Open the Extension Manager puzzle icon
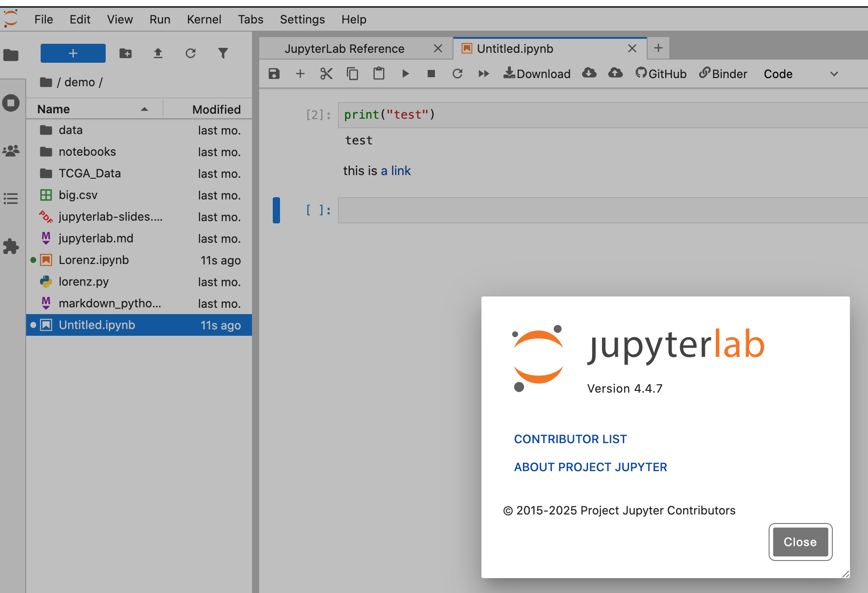The height and width of the screenshot is (593, 868). pyautogui.click(x=11, y=246)
